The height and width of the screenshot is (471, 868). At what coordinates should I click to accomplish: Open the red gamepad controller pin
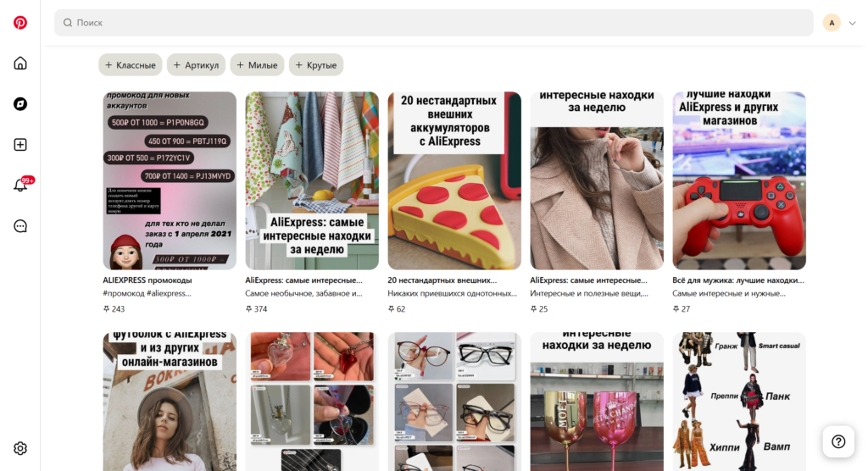pos(739,180)
